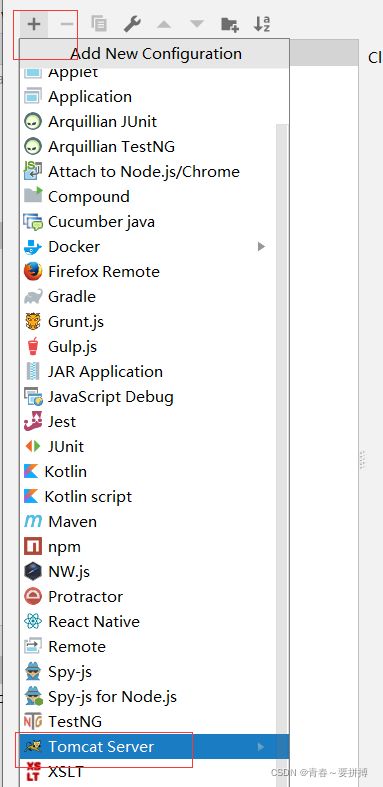This screenshot has width=383, height=787.
Task: Click the Move Up arrow icon
Action: pyautogui.click(x=164, y=24)
